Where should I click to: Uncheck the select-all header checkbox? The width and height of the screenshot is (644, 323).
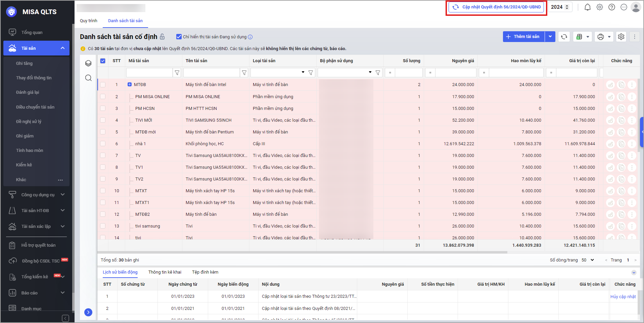pos(103,61)
